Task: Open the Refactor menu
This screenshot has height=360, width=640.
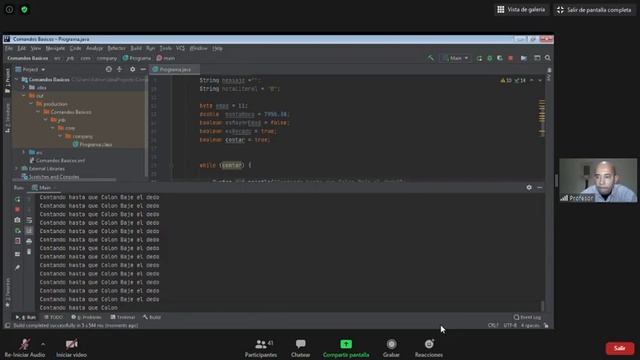Action: (116, 48)
